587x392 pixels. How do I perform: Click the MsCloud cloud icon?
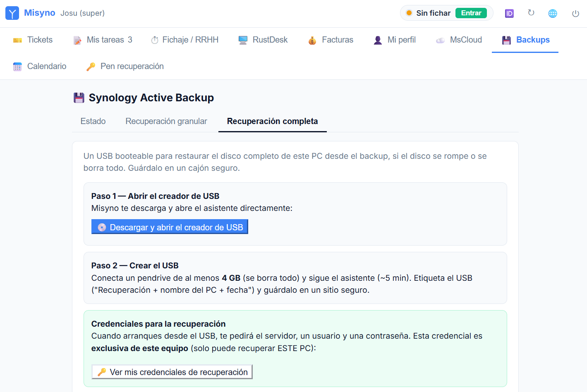[x=440, y=40]
